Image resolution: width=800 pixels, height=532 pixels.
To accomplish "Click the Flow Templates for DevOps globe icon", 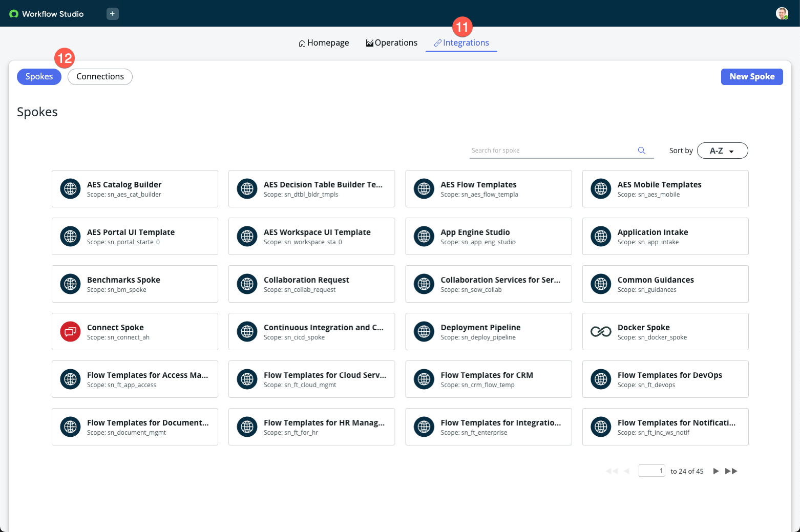I will [x=601, y=379].
